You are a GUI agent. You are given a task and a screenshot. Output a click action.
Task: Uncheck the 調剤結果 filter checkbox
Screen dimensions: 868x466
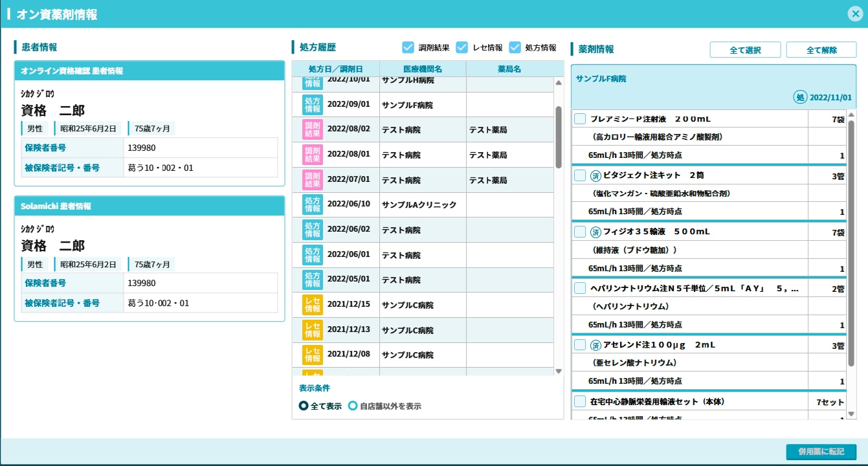coord(408,47)
